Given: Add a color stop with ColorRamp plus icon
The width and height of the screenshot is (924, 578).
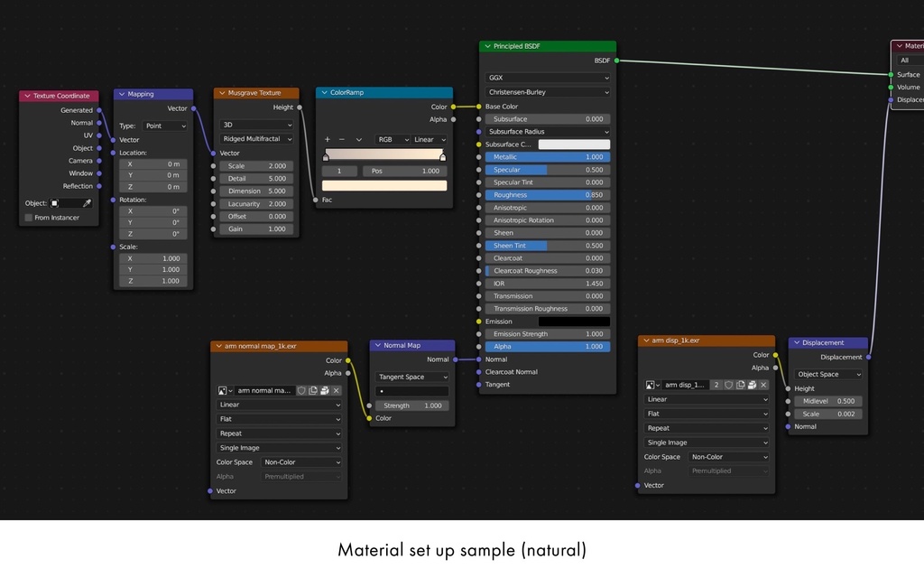Looking at the screenshot, I should click(x=327, y=139).
